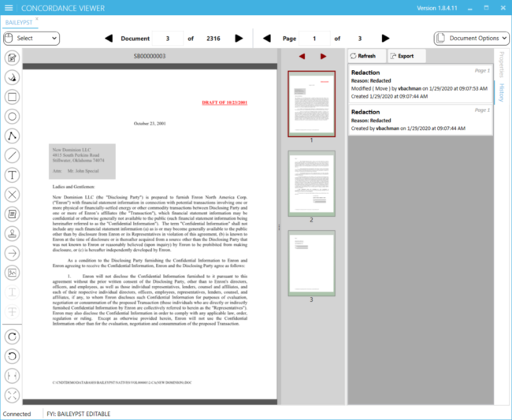Rotate the page clockwise

[12, 336]
